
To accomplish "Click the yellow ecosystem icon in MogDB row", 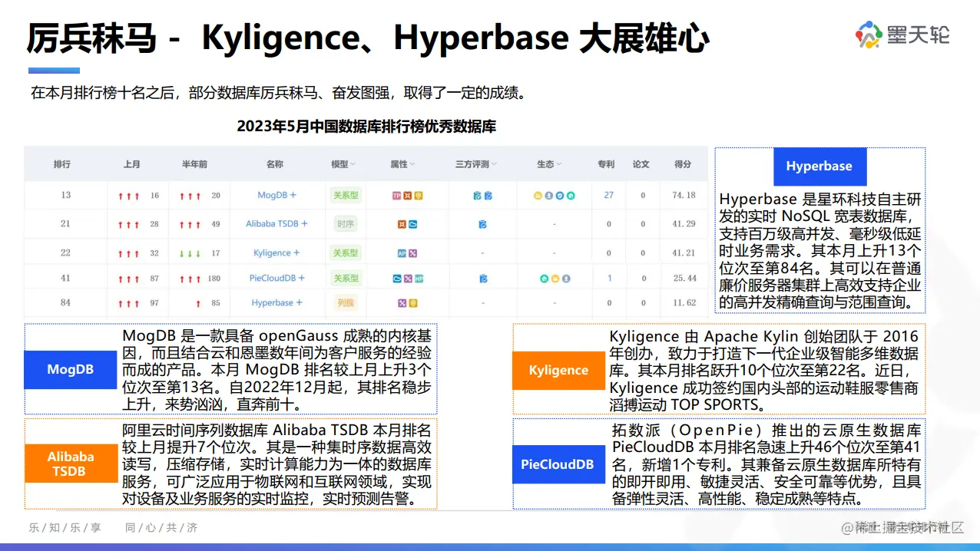I will pyautogui.click(x=538, y=196).
